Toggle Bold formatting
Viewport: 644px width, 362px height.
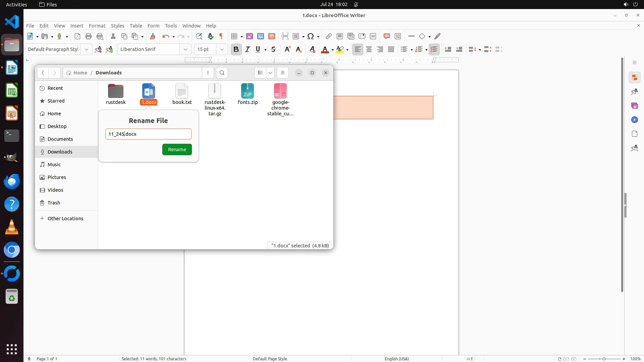pyautogui.click(x=236, y=49)
